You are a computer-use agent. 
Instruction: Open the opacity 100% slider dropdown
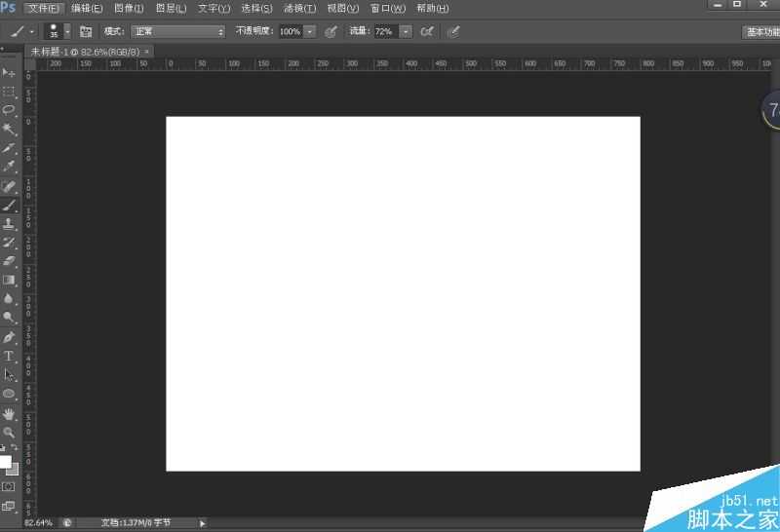[310, 31]
